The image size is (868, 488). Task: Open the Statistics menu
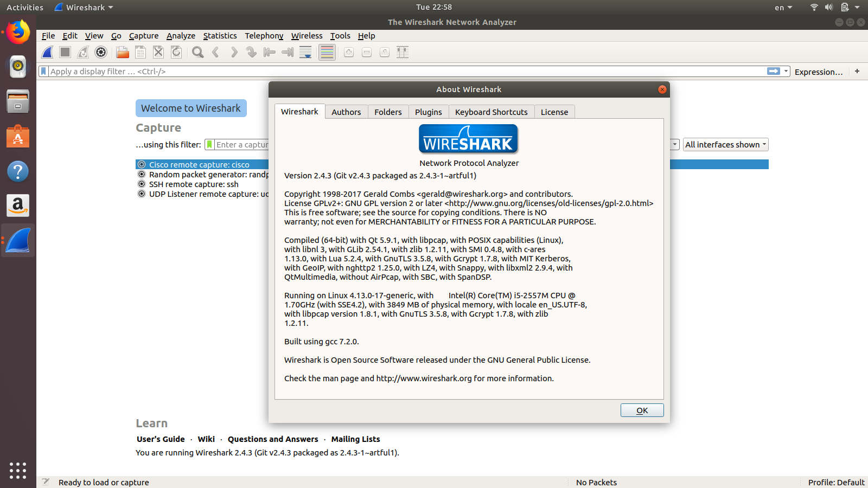click(220, 36)
